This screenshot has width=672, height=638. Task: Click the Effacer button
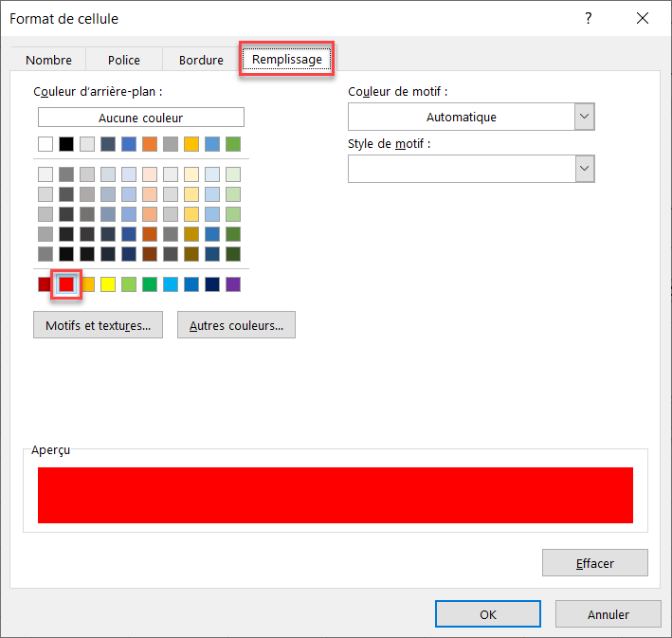click(x=595, y=563)
